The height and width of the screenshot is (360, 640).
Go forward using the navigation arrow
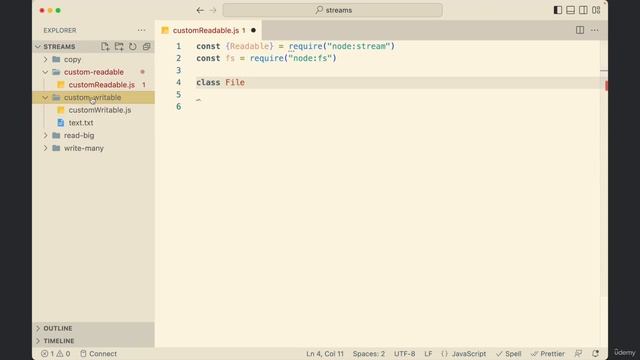[x=213, y=10]
